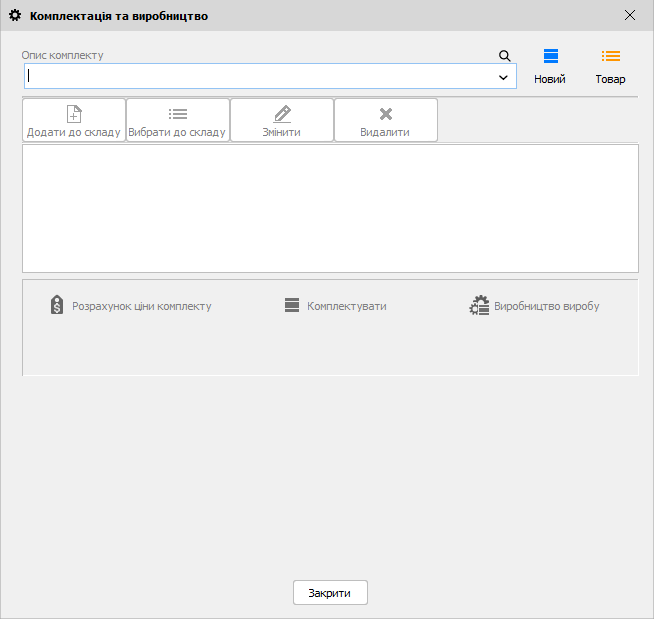This screenshot has width=654, height=619.
Task: Click the magnifier search icon
Action: point(505,56)
